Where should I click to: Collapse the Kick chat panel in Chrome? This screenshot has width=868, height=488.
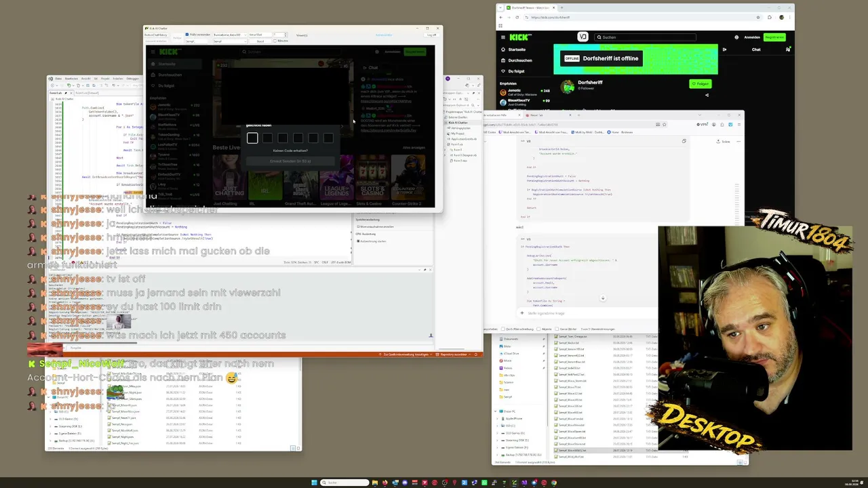[x=724, y=49]
